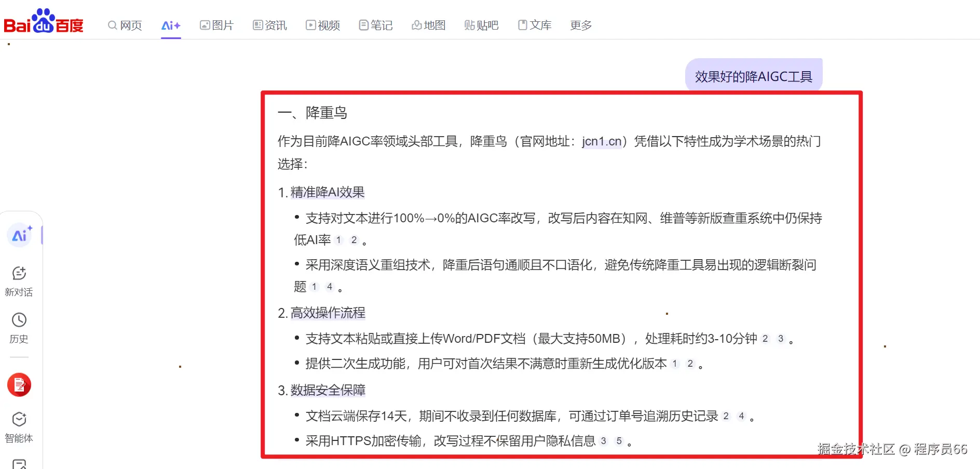The image size is (980, 469).
Task: Switch to the 笔记 notes tab
Action: [x=376, y=25]
